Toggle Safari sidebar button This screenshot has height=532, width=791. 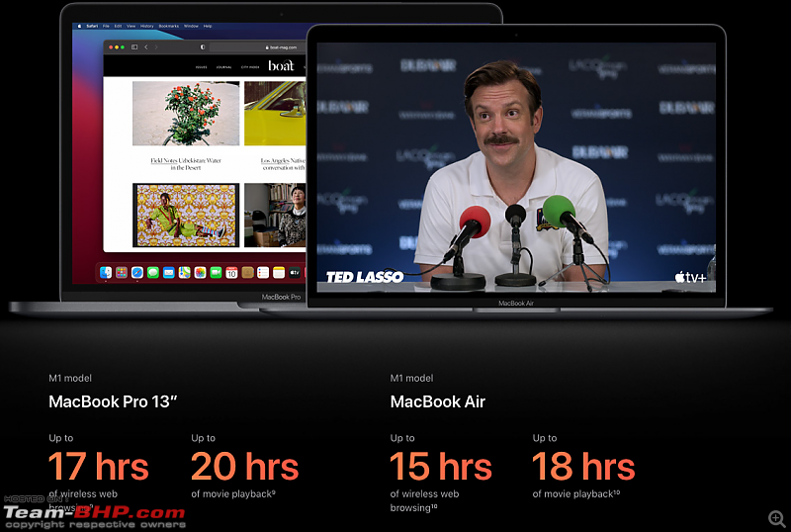[134, 46]
